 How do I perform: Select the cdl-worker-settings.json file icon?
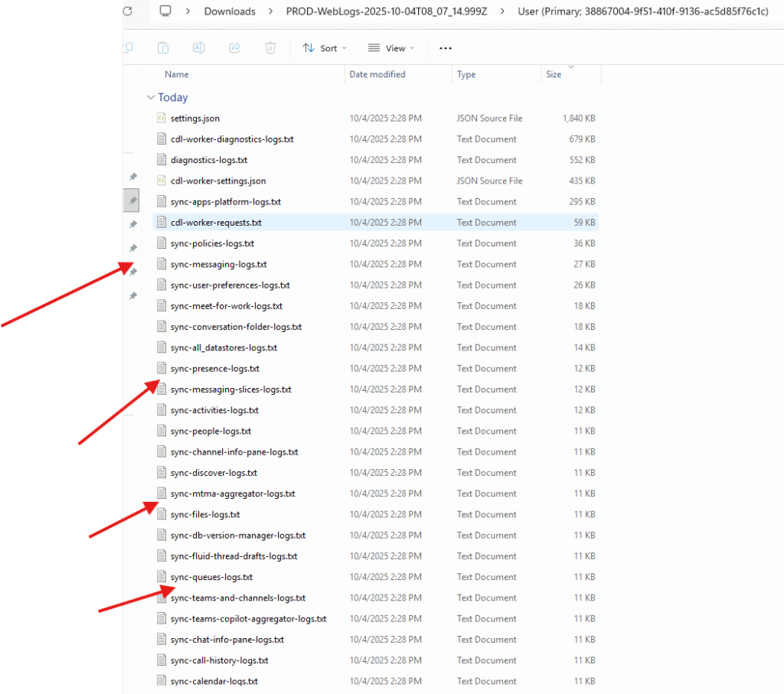click(x=161, y=181)
